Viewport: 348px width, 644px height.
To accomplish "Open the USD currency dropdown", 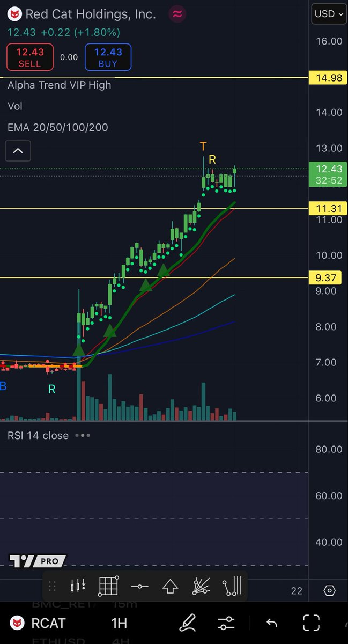I will tap(329, 14).
